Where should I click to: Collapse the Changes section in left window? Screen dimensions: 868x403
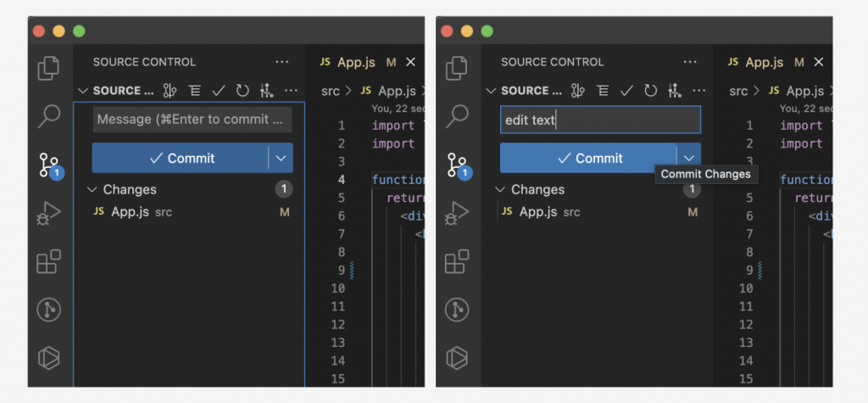(x=92, y=189)
